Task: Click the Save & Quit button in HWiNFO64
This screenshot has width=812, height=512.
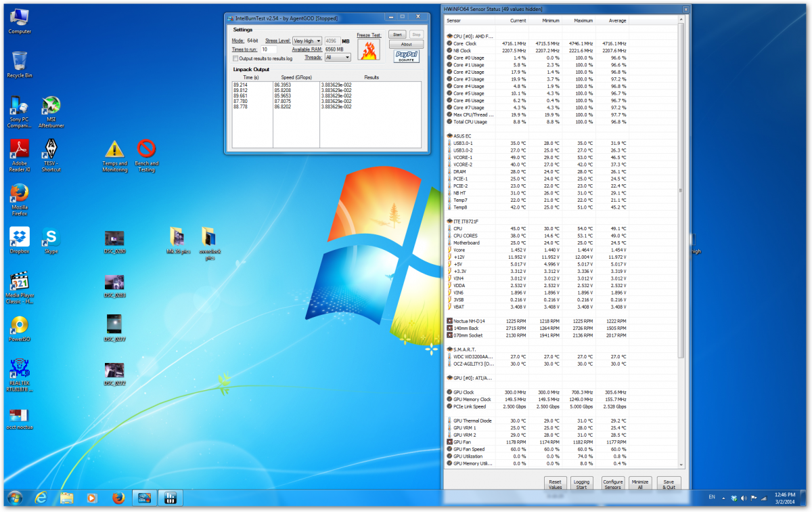Action: pos(669,484)
